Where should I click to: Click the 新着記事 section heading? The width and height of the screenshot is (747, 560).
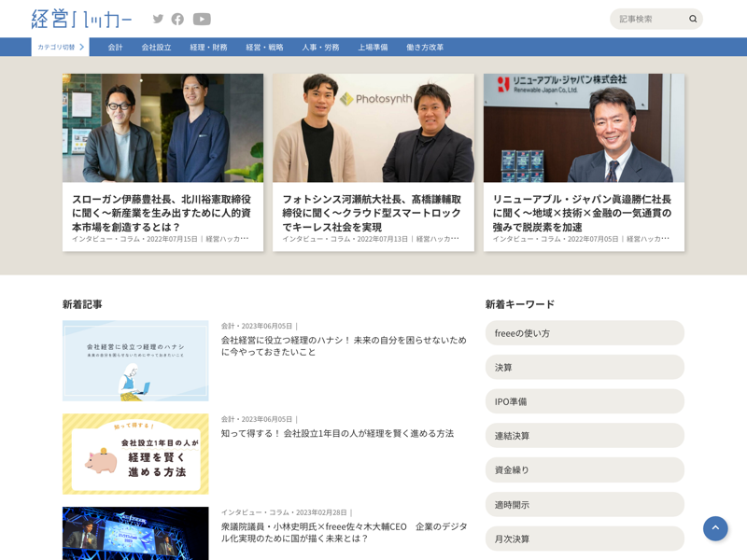pos(82,304)
